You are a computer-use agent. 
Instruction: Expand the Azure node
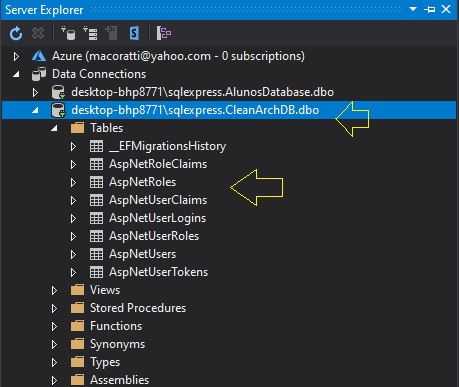click(16, 56)
